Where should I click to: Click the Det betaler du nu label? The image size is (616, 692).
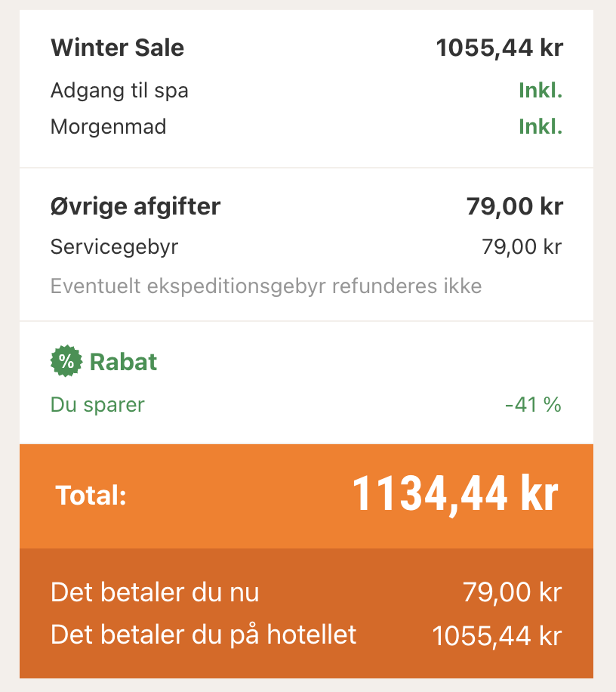pyautogui.click(x=155, y=592)
